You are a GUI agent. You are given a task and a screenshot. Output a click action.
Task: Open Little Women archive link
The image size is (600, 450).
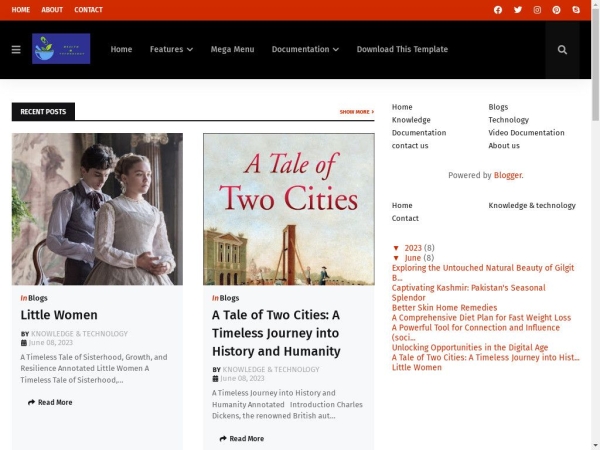click(x=417, y=367)
